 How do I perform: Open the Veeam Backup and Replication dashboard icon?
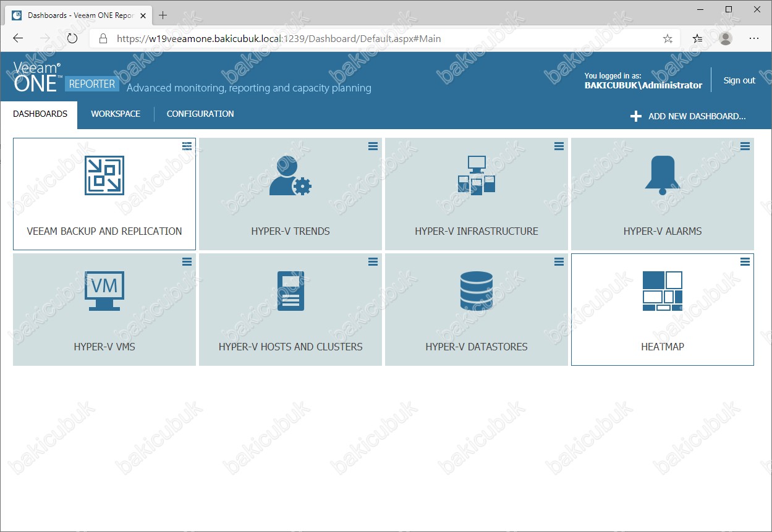click(104, 175)
